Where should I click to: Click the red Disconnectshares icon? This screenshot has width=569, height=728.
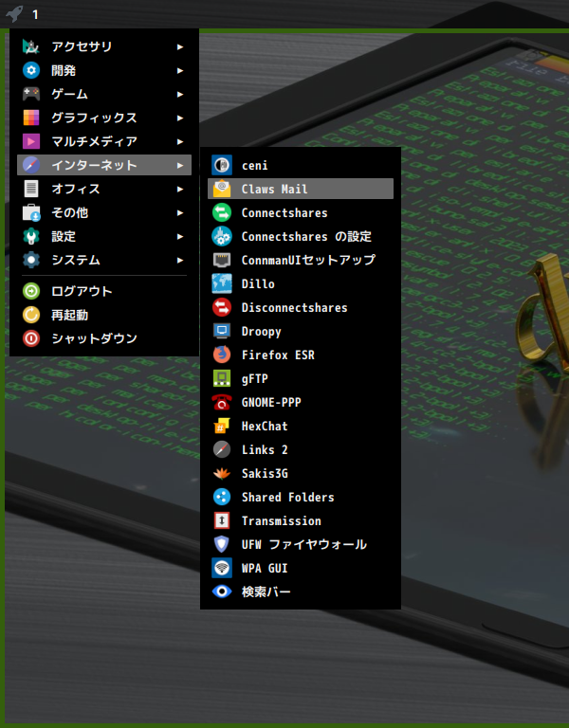point(222,307)
